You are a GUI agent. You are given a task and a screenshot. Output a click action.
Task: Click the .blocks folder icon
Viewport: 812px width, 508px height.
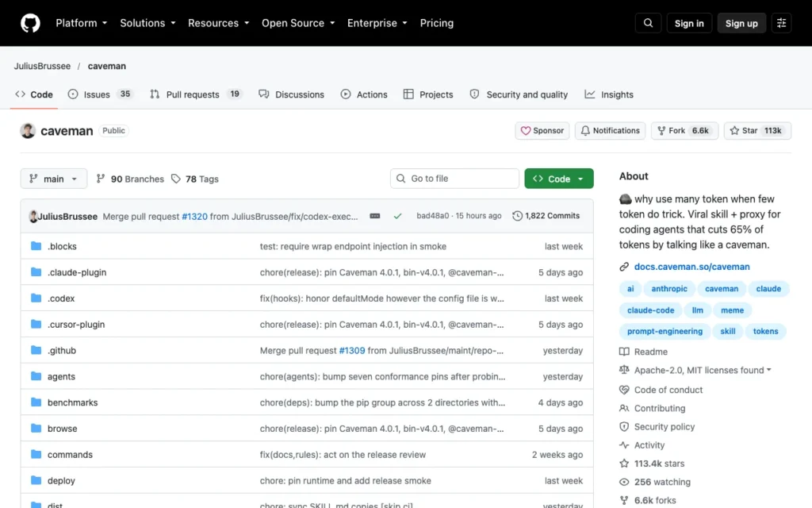click(x=36, y=246)
